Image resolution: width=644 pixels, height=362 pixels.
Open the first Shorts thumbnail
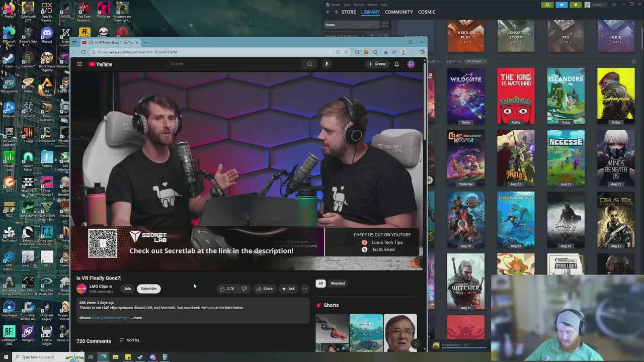332,333
